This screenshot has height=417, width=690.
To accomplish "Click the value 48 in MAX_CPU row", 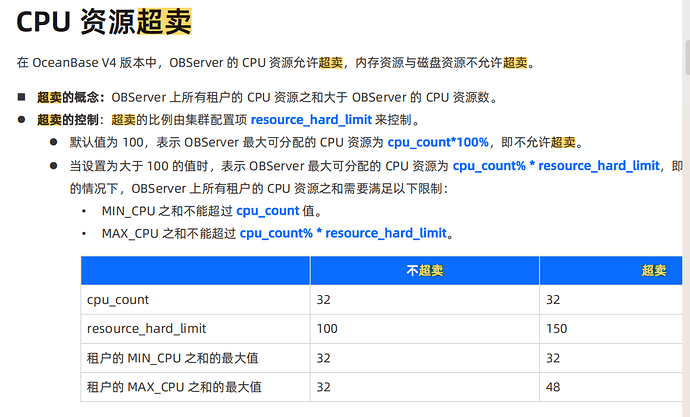I will (553, 387).
